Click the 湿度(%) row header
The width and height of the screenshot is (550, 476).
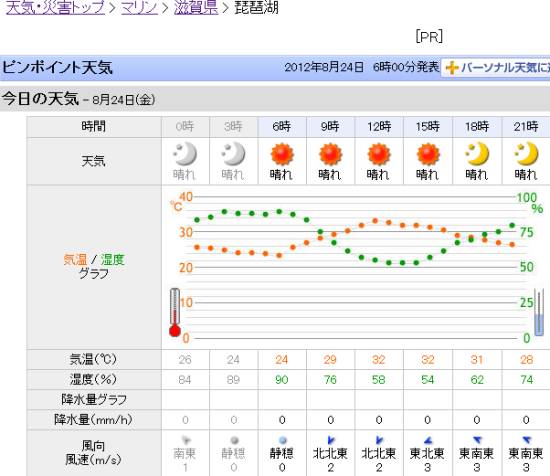[x=94, y=379]
